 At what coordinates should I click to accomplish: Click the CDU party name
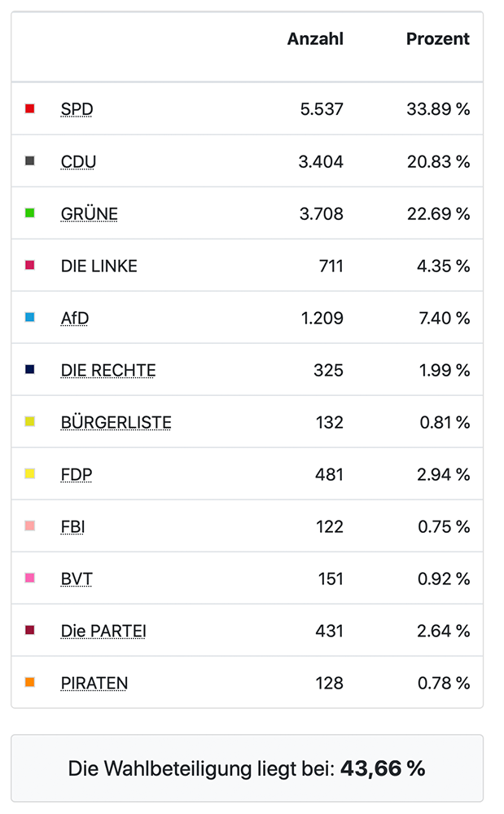pyautogui.click(x=78, y=161)
